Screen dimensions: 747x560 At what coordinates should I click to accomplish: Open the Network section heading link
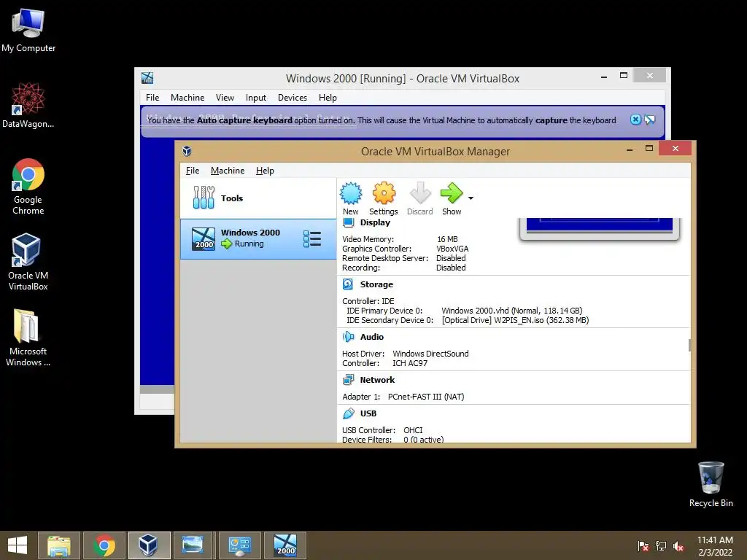tap(377, 379)
